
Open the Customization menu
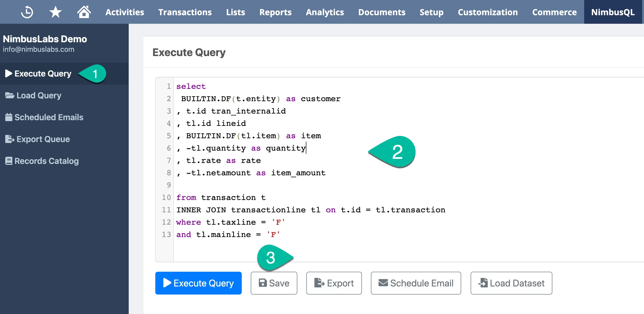(488, 12)
